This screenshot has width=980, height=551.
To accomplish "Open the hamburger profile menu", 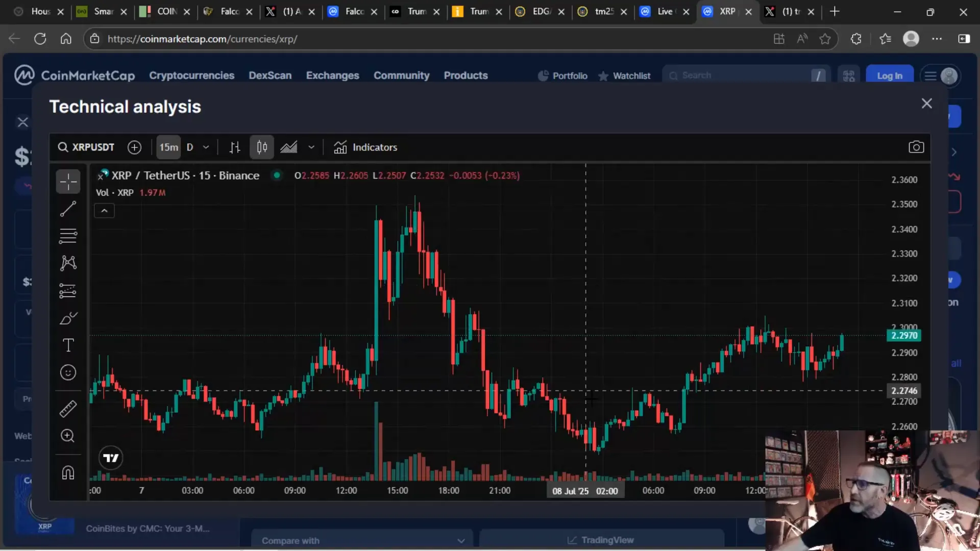I will tap(941, 76).
